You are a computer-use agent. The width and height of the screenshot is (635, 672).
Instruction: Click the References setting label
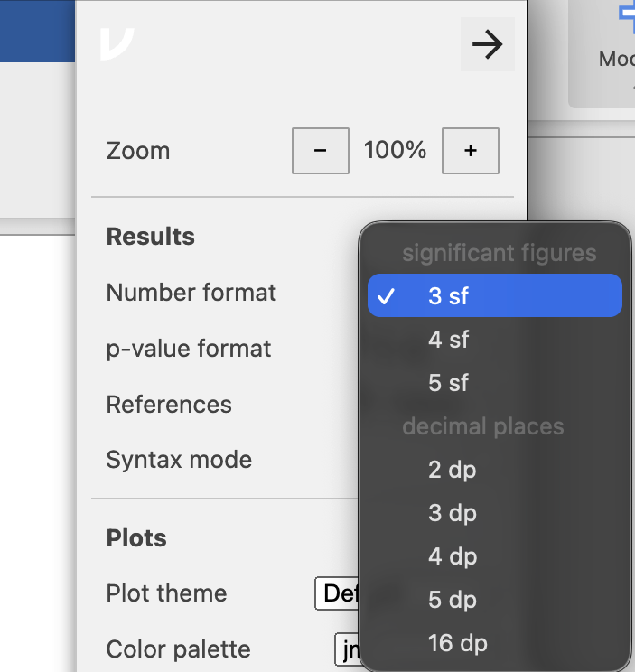pyautogui.click(x=169, y=405)
